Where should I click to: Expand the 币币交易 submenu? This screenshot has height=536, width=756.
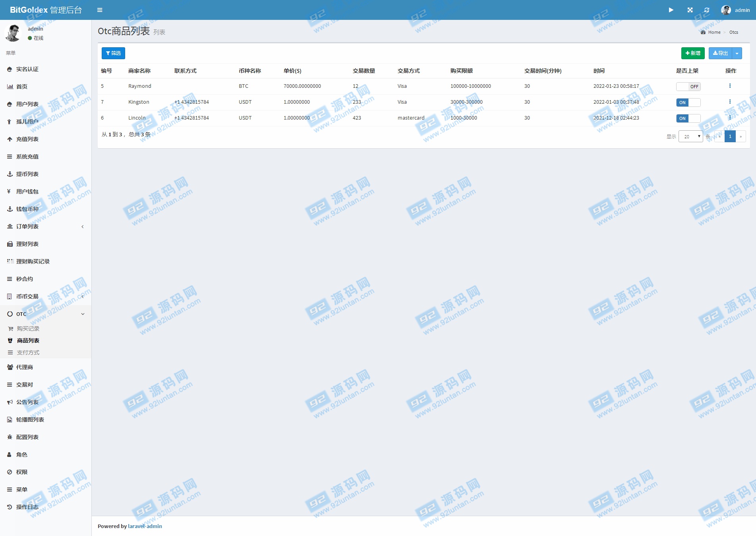46,296
